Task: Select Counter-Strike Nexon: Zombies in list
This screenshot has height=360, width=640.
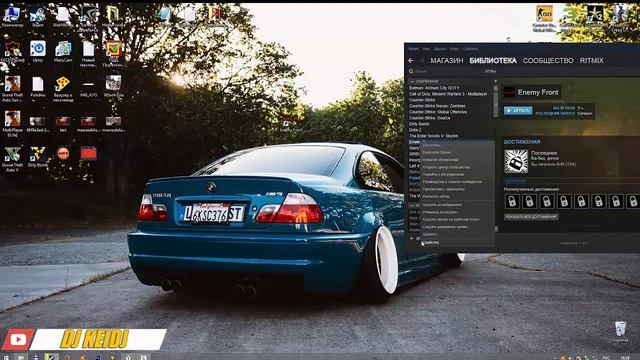Action: 437,106
